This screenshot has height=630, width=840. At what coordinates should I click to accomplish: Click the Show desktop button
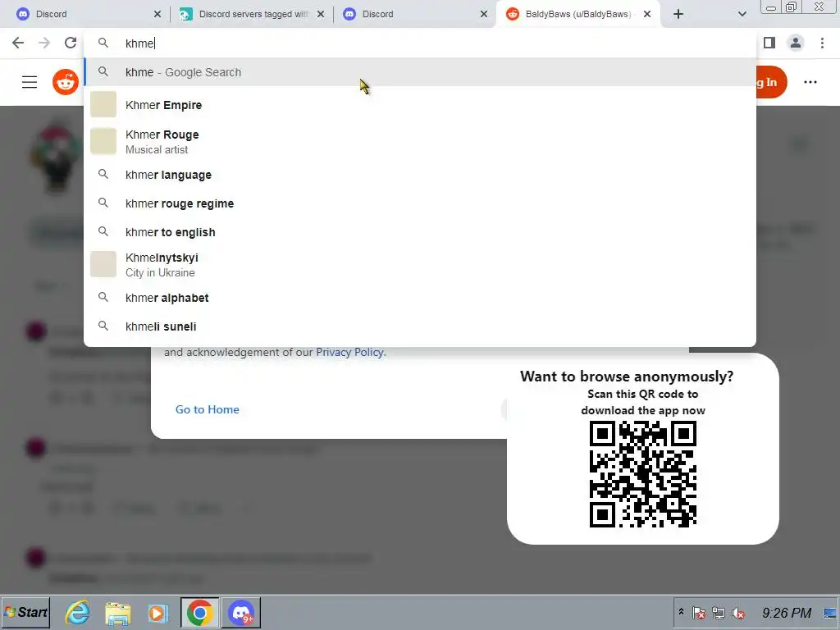(x=830, y=612)
